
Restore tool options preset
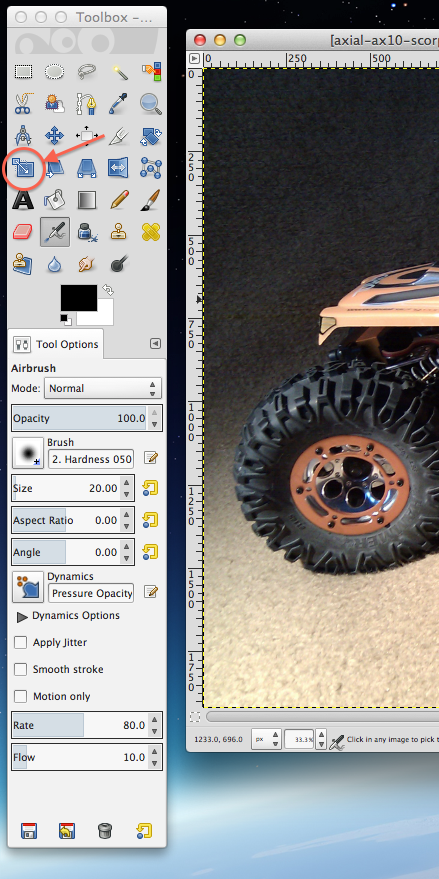(x=67, y=830)
